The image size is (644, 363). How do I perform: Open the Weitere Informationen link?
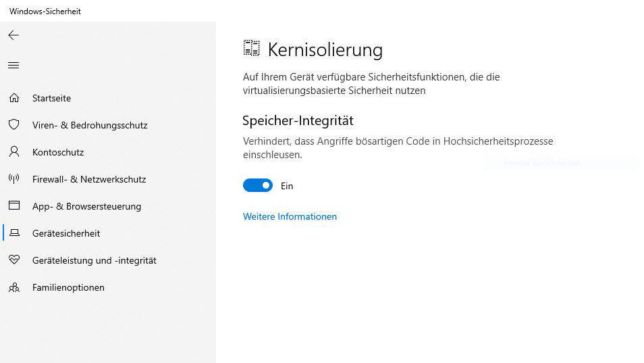290,216
